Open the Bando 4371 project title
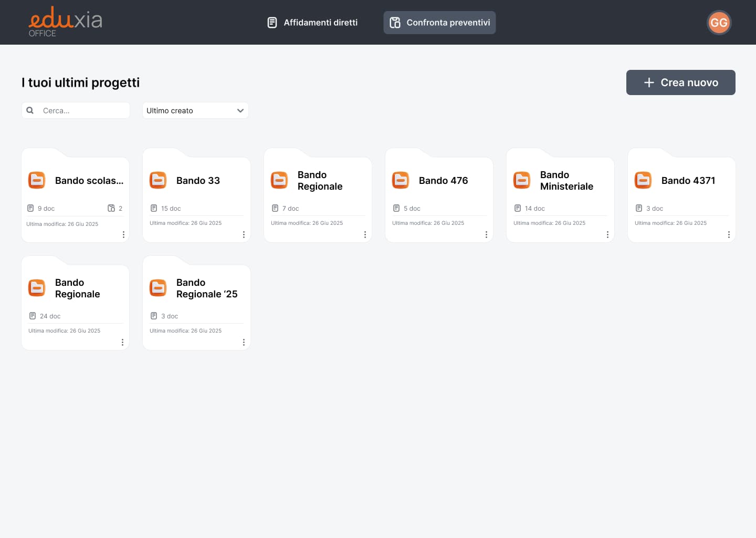This screenshot has height=538, width=756. [x=688, y=181]
